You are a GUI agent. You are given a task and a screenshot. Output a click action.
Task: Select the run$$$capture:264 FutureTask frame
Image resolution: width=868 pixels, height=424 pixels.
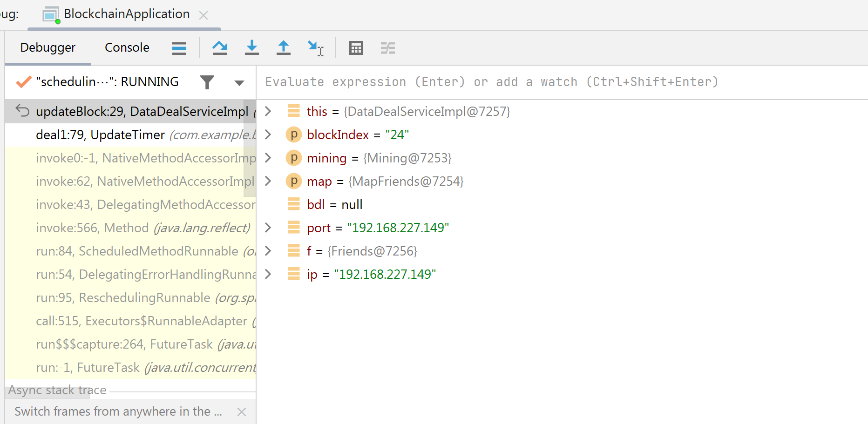130,344
